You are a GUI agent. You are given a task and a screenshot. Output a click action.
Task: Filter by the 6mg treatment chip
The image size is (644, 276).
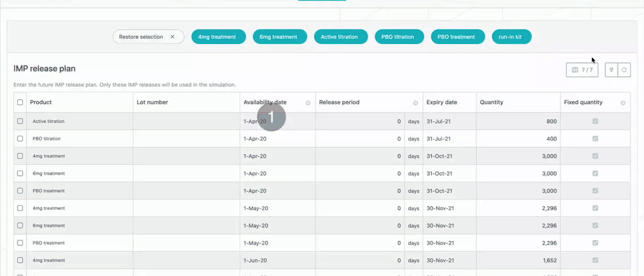point(280,37)
